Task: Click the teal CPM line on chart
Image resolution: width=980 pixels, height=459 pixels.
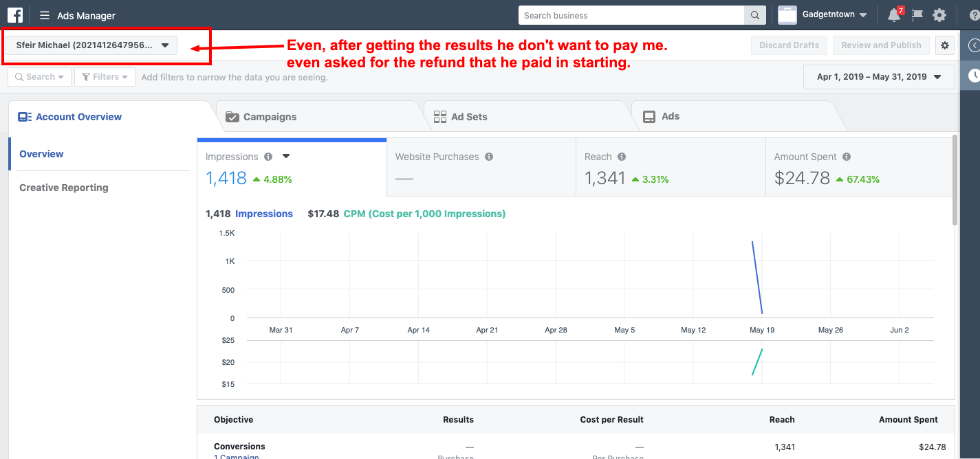Action: pos(757,362)
